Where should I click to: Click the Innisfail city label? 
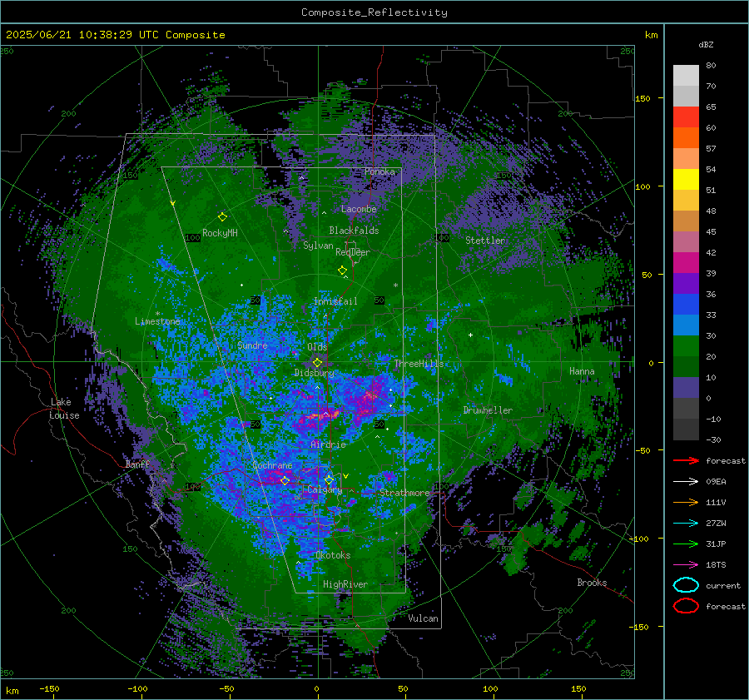pyautogui.click(x=335, y=301)
